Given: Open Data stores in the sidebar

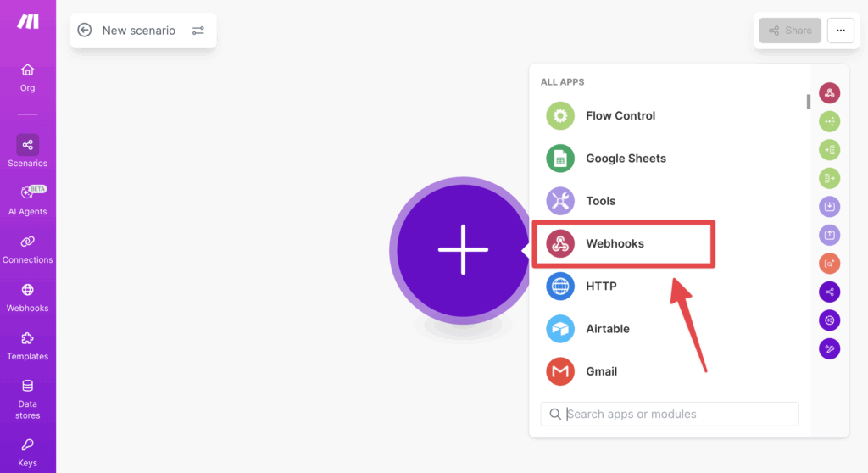Looking at the screenshot, I should pos(28,399).
